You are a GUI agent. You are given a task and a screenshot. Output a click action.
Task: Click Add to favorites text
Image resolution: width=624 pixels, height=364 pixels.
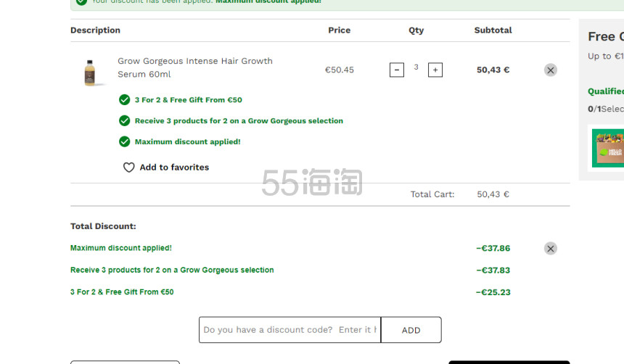pyautogui.click(x=174, y=167)
